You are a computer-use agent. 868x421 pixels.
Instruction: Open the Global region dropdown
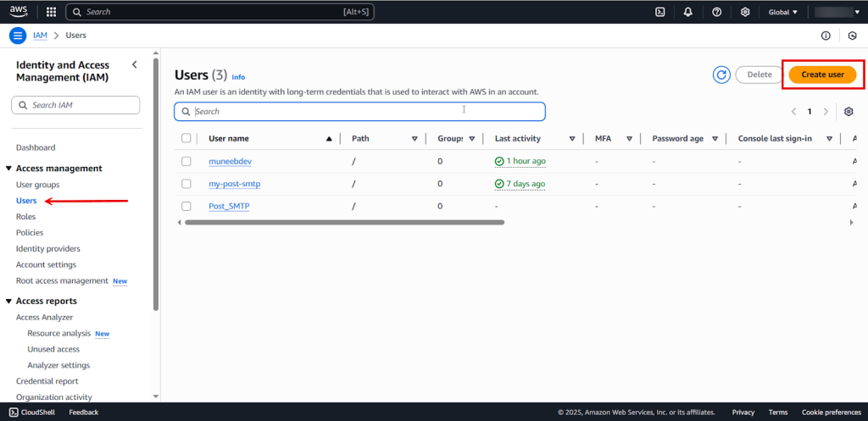tap(782, 12)
